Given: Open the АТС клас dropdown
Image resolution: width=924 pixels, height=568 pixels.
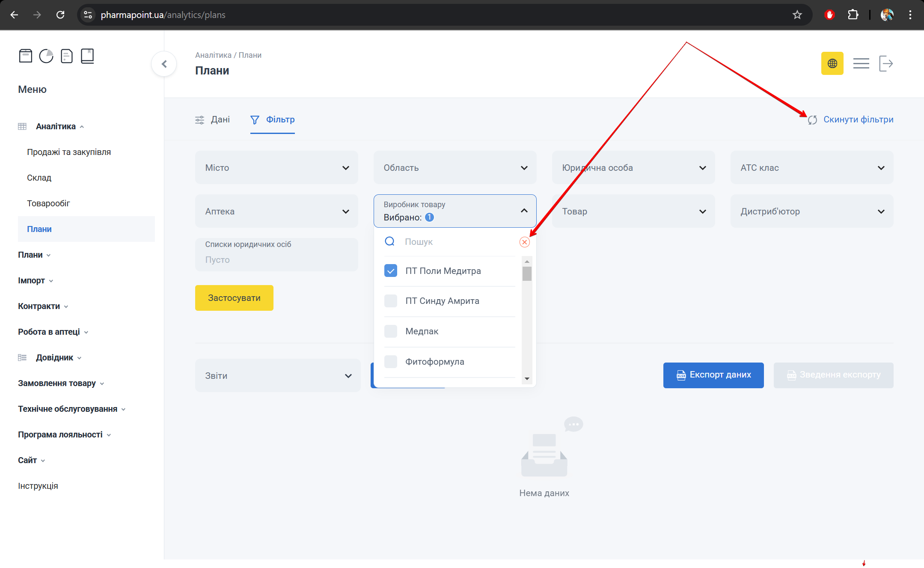Looking at the screenshot, I should point(811,168).
